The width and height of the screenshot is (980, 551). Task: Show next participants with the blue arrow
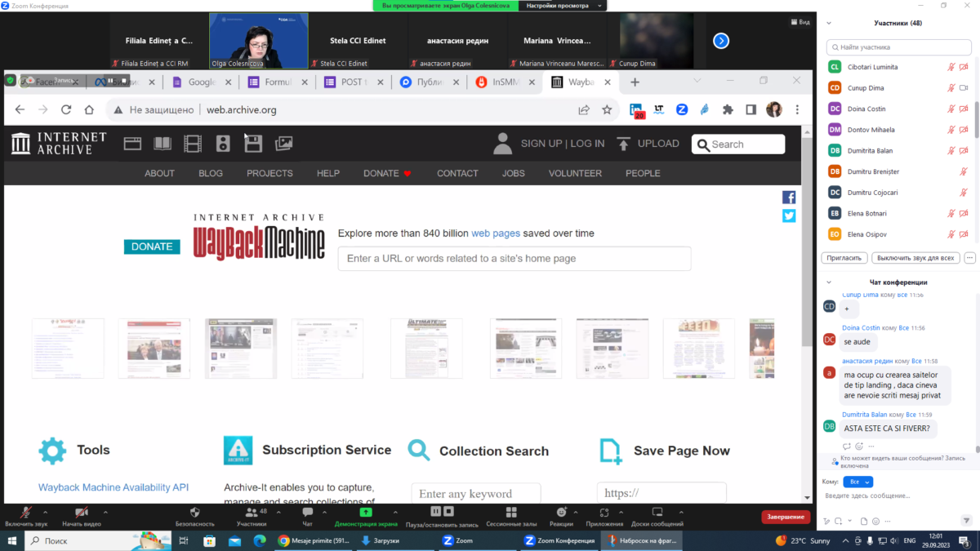click(721, 41)
